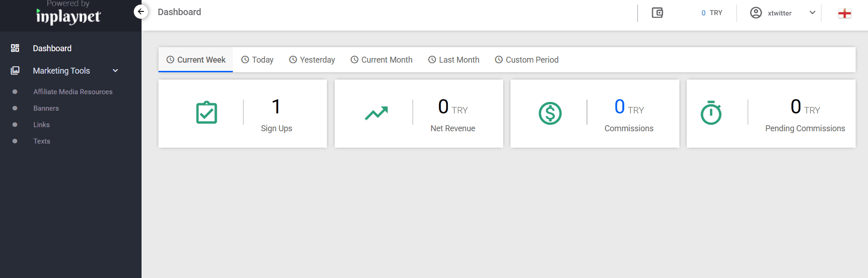This screenshot has width=868, height=278.
Task: Click the Net Revenue trending arrow icon
Action: point(376,113)
